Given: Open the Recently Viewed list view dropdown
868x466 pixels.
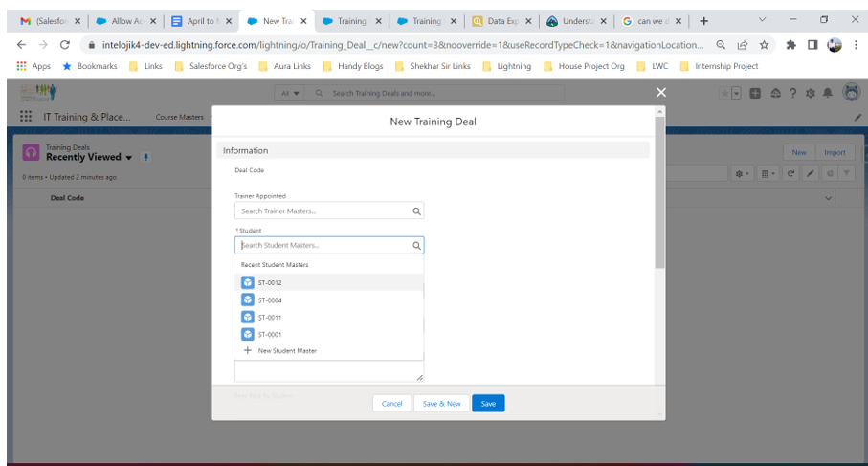Looking at the screenshot, I should [129, 158].
